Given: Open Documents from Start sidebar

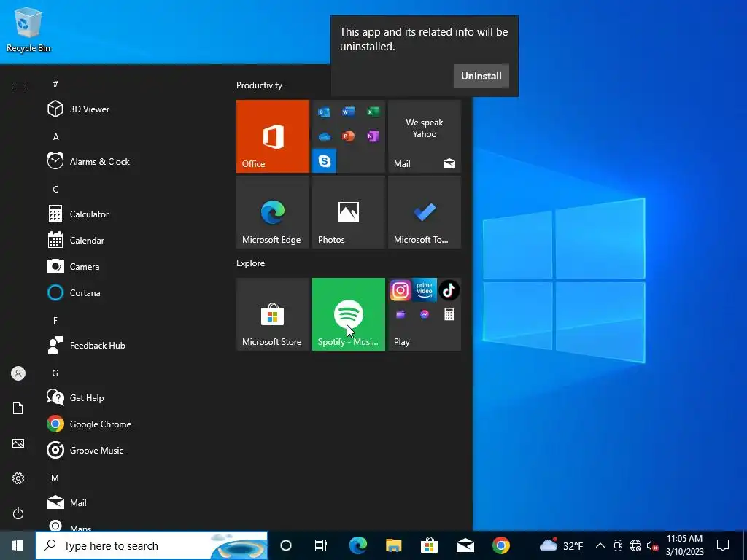Looking at the screenshot, I should [x=18, y=408].
